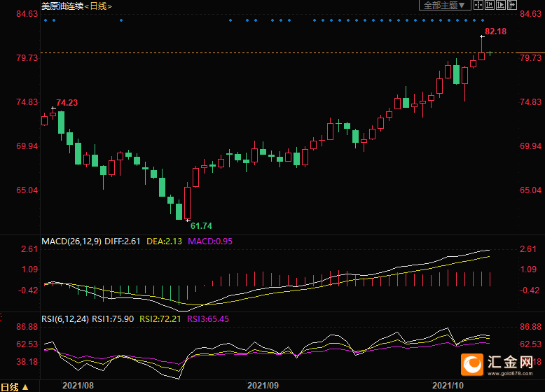Click the MACD(26,12,9) indicator label
This screenshot has height=392, width=545.
(71, 241)
